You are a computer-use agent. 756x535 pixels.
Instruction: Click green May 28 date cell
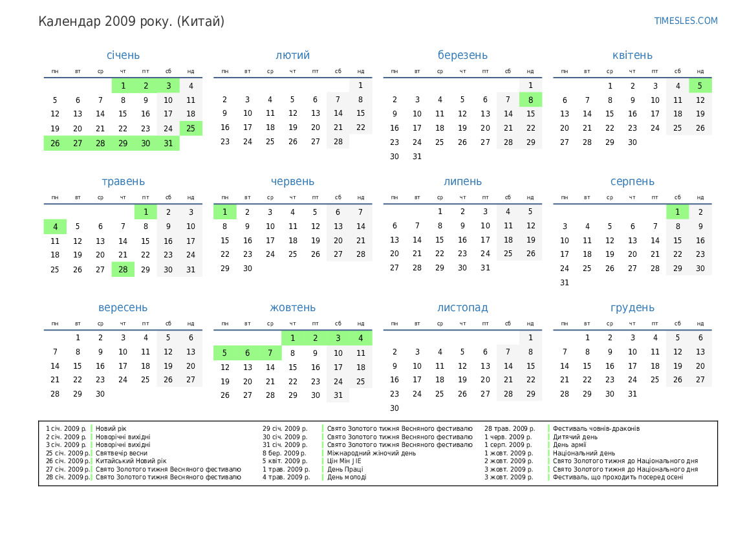[123, 269]
